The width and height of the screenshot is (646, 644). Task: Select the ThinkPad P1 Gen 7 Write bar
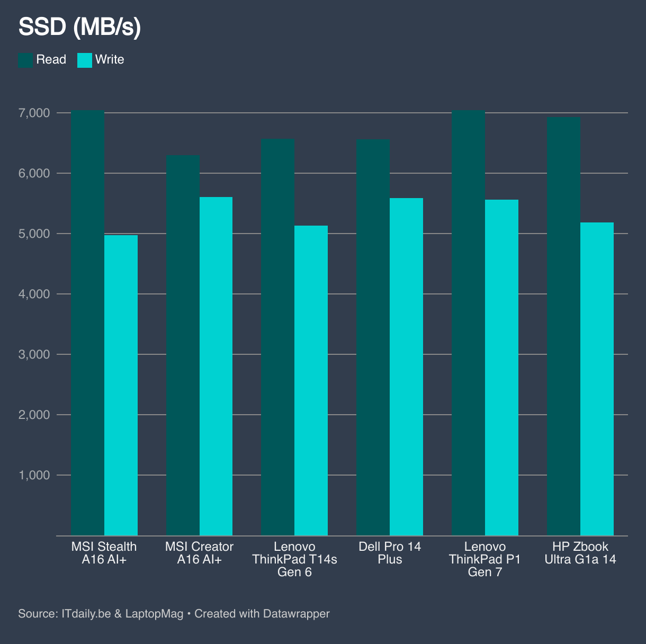coord(501,368)
